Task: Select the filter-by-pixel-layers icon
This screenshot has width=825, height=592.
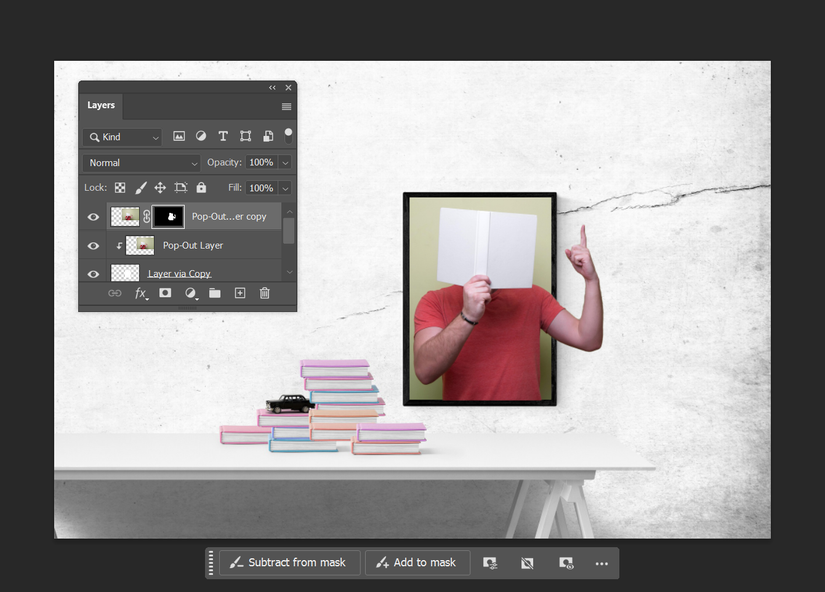Action: coord(179,135)
